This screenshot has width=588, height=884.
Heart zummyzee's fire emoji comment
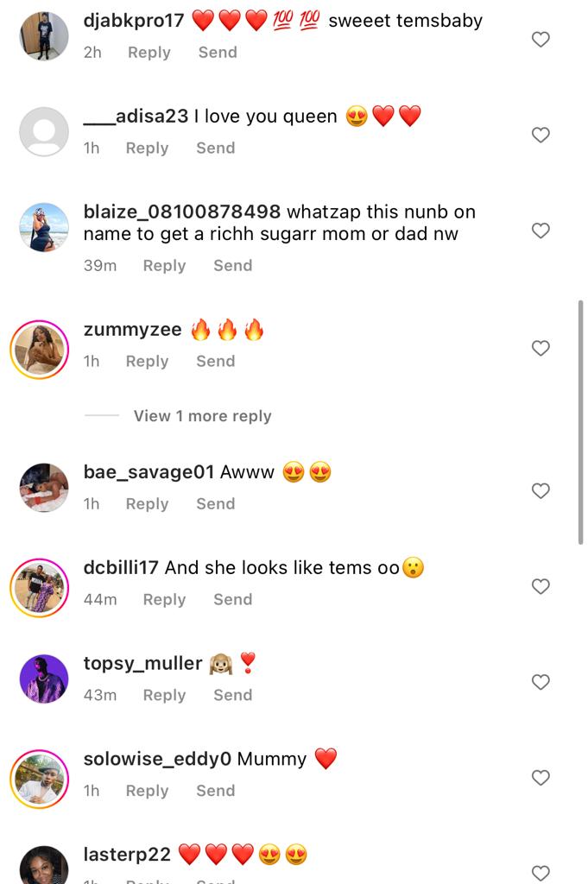[541, 349]
